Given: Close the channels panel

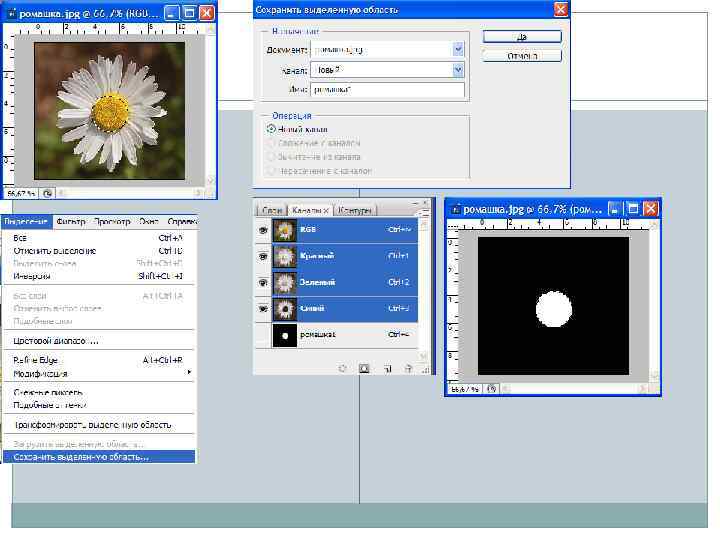Looking at the screenshot, I should point(425,202).
